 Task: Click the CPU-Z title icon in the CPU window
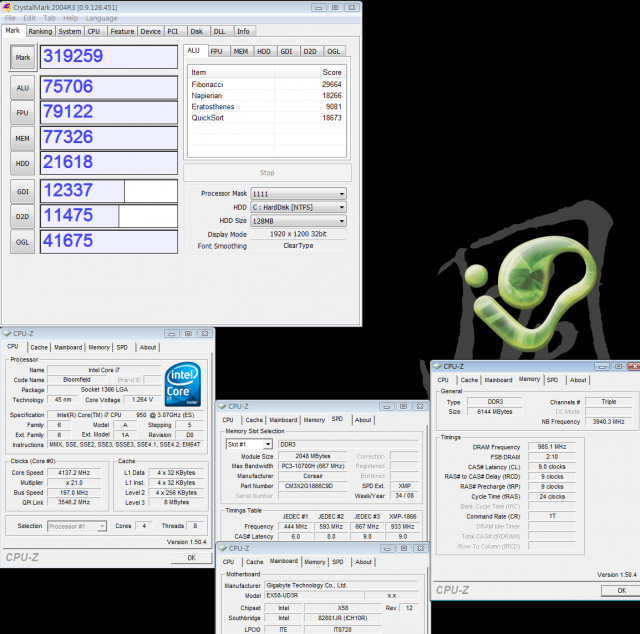click(6, 334)
